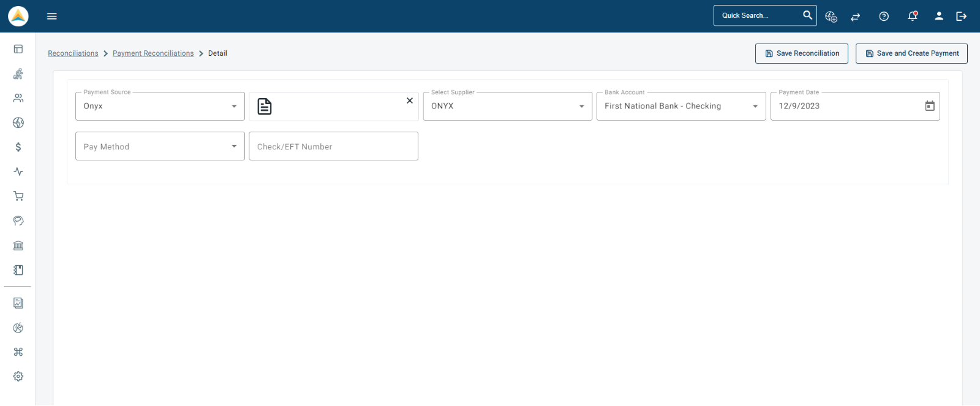The image size is (980, 406).
Task: Open the settings gear sidebar icon
Action: 18,377
